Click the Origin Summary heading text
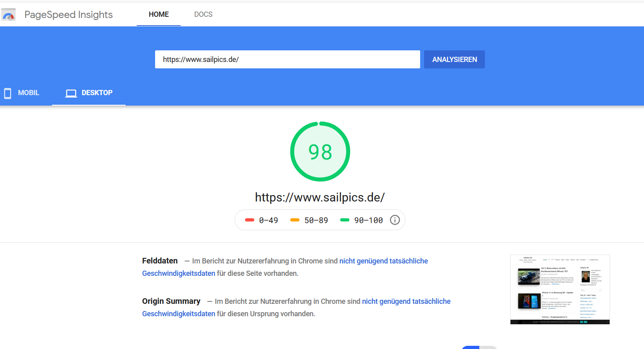This screenshot has width=644, height=349. (171, 301)
